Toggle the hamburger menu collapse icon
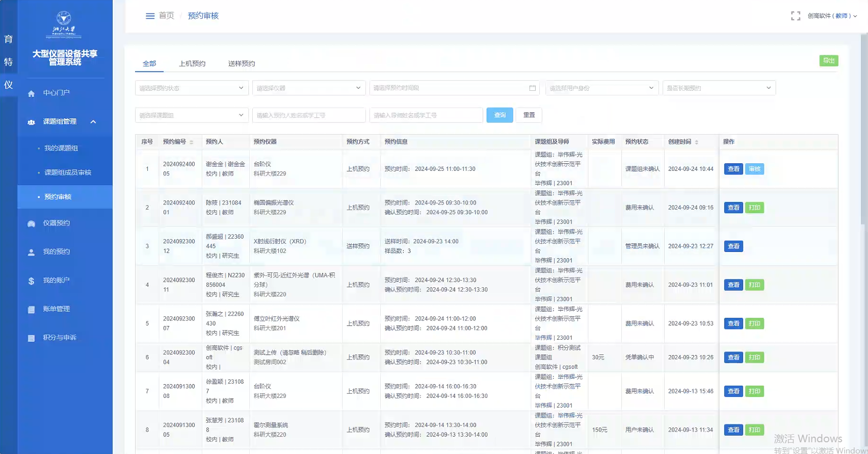Screen dimensions: 868x454 [150, 16]
